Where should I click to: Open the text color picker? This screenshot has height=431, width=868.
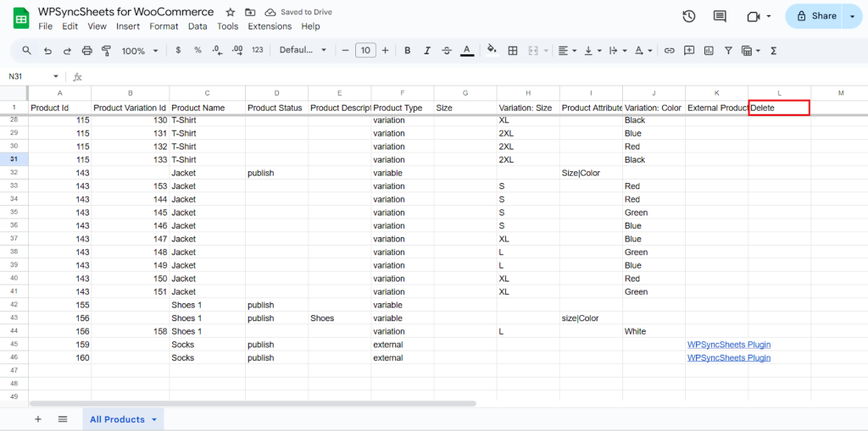coord(467,50)
